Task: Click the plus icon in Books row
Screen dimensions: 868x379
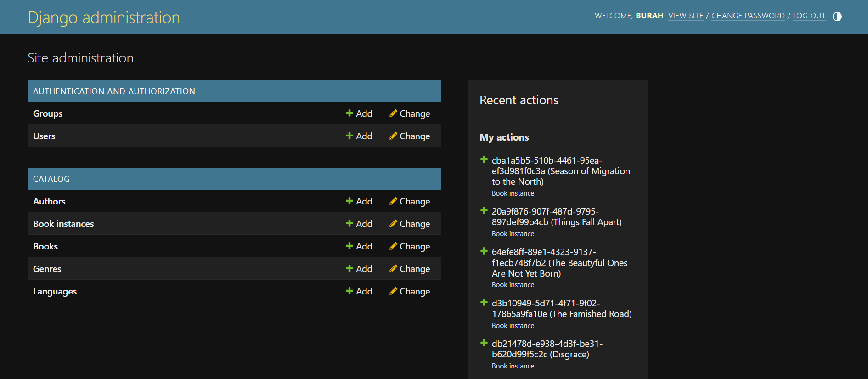Action: [349, 246]
